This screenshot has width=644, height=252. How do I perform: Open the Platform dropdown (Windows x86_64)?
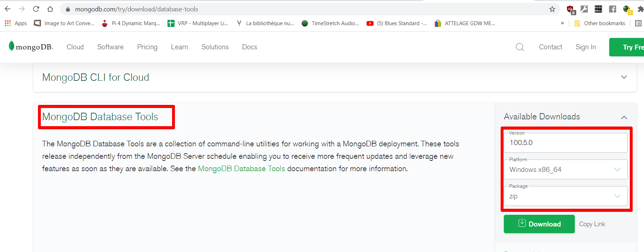coord(566,169)
